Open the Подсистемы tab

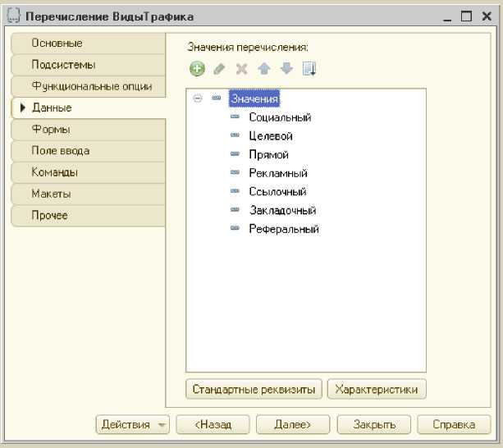coord(63,64)
